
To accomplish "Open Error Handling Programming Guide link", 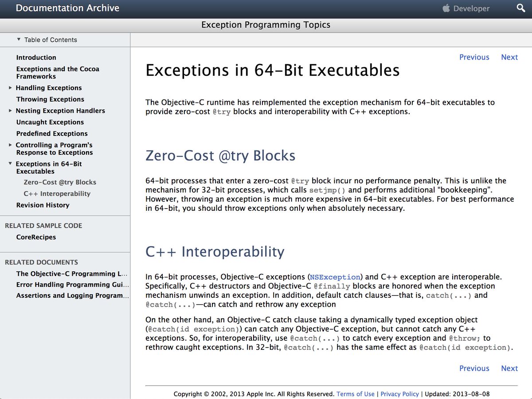I will [73, 285].
